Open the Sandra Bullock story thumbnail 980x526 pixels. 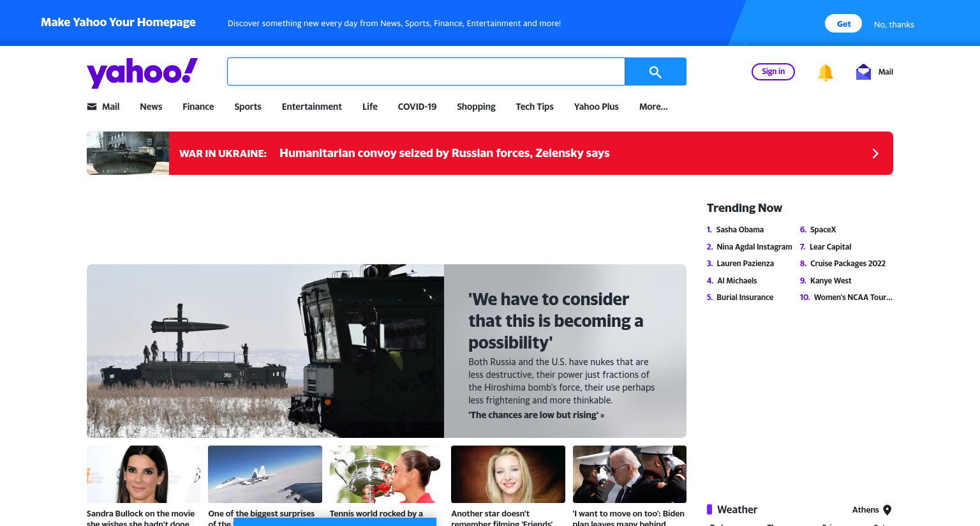[x=144, y=474]
